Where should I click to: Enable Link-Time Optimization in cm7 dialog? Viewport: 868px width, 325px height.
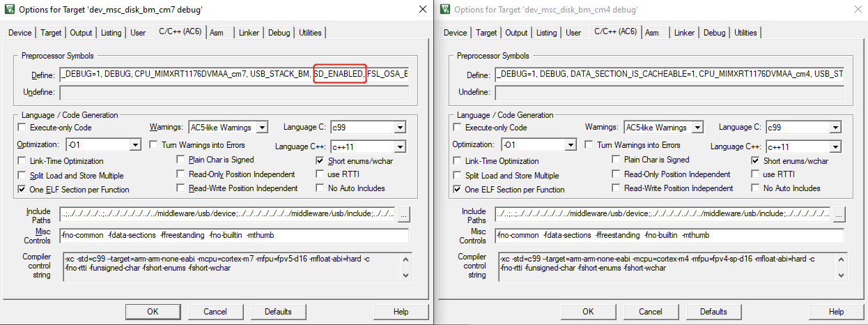pyautogui.click(x=22, y=161)
